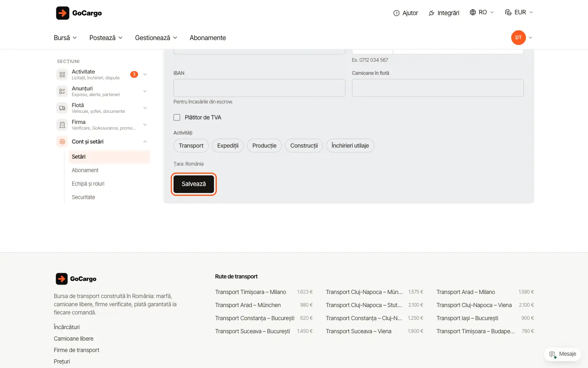Toggle the Închirieri utilaje activity chip
Screen dimensions: 588x368
coord(350,146)
